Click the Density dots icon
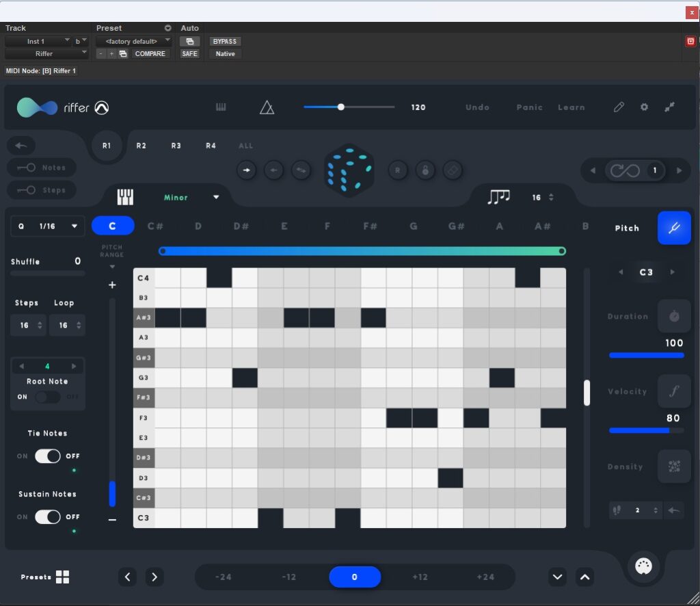 pos(674,466)
